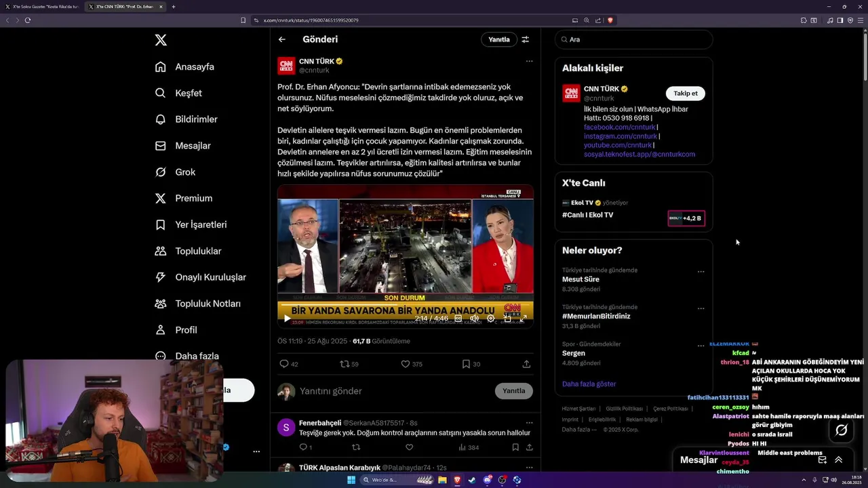Open Keşfet in the sidebar

coord(178,93)
